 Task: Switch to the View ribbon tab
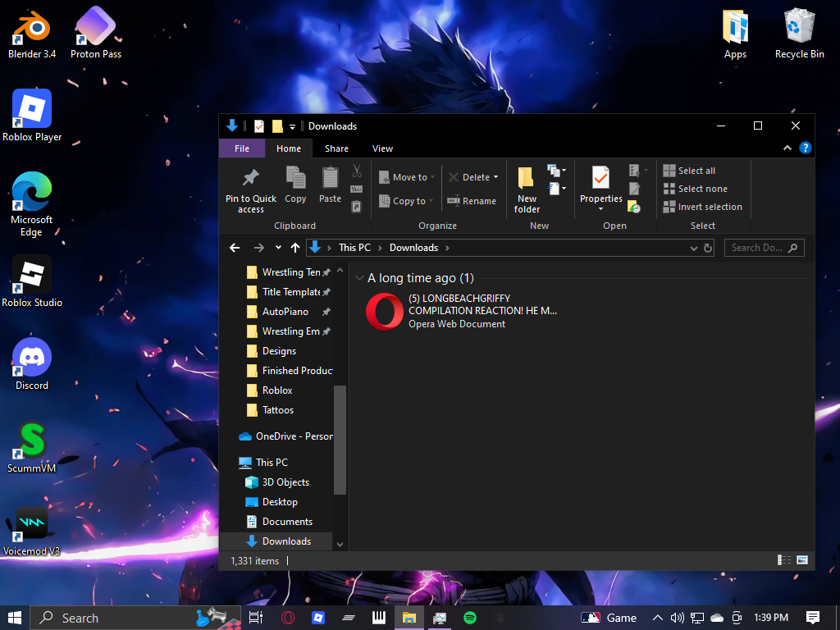click(x=382, y=148)
